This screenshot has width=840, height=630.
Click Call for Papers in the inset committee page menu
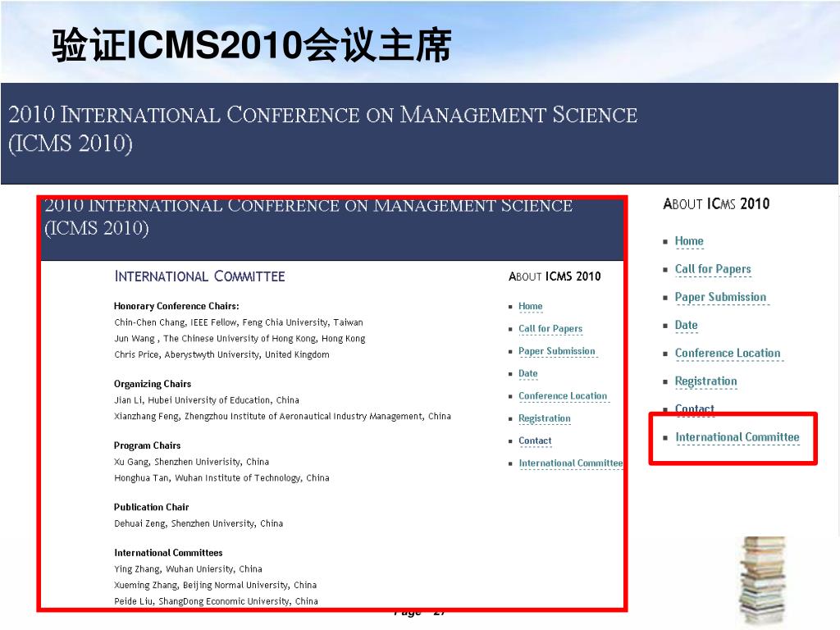coord(550,328)
